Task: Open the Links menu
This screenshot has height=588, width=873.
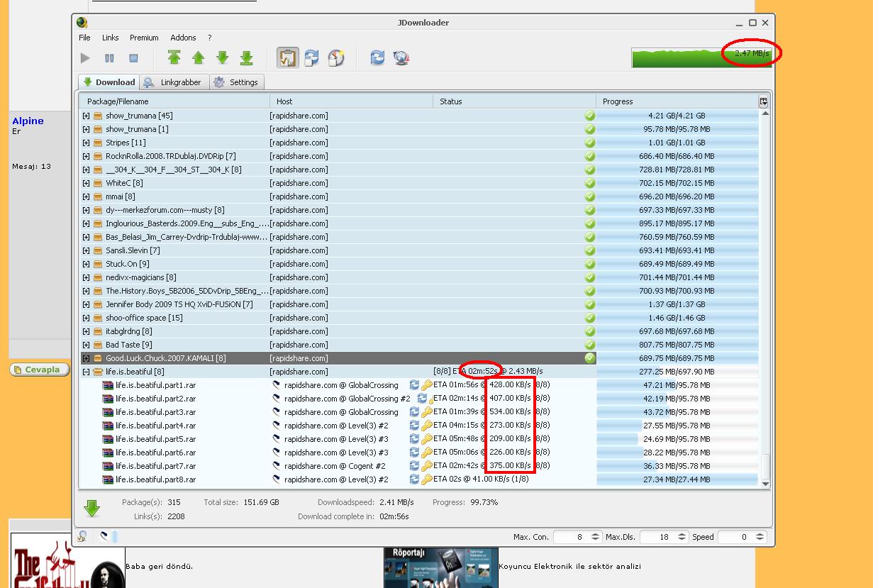Action: [110, 38]
